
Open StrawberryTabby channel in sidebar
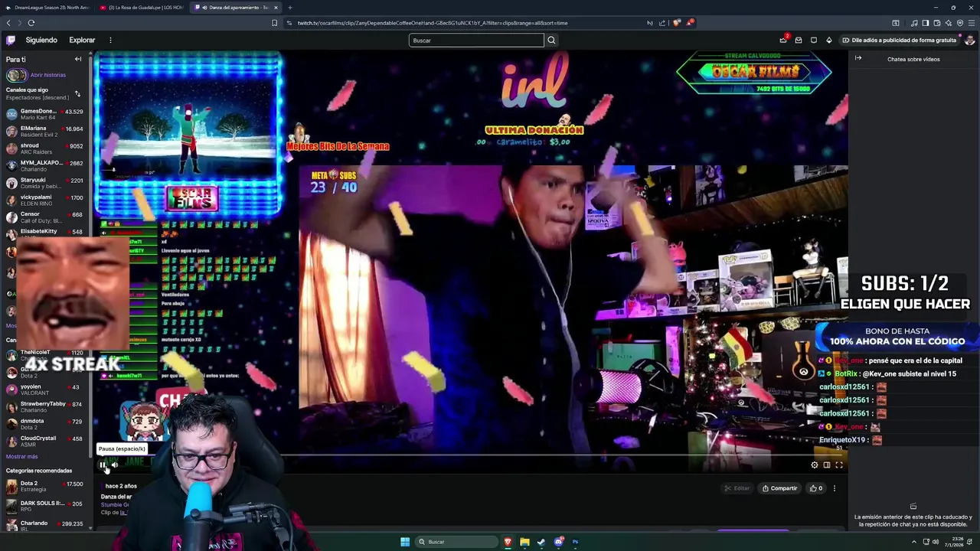44,406
